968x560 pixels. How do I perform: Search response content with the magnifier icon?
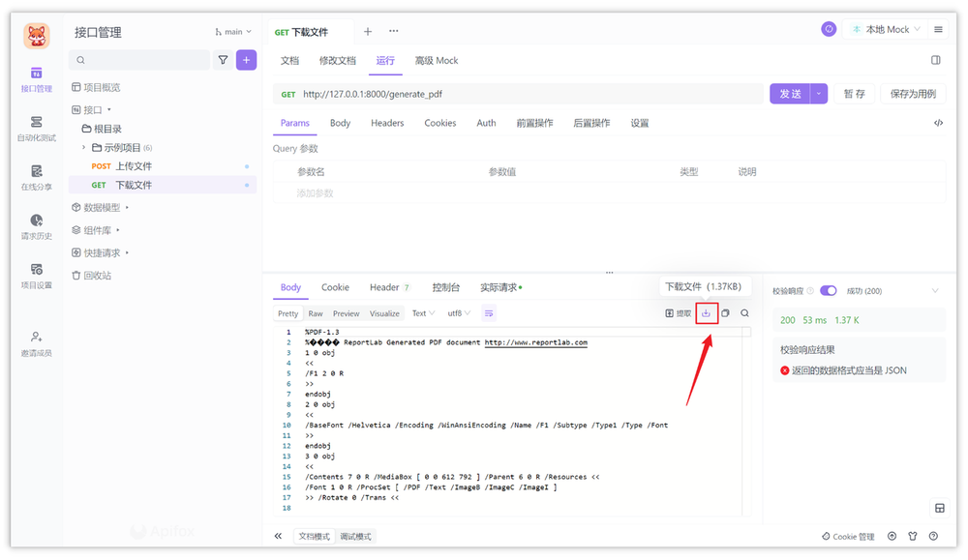click(x=745, y=312)
